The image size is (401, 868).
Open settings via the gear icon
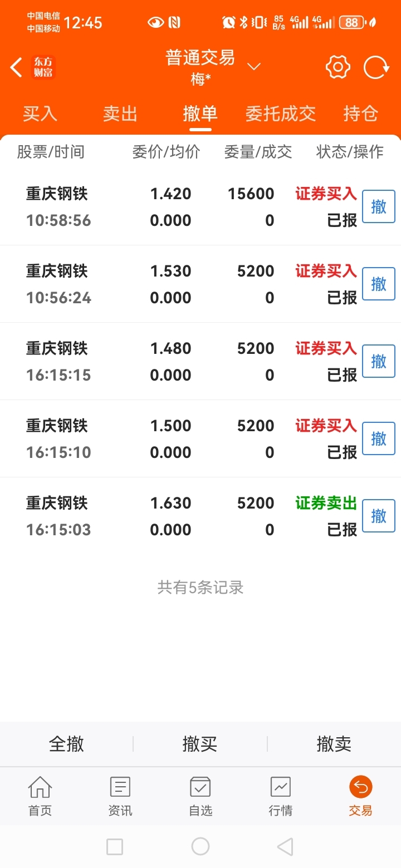click(x=338, y=67)
